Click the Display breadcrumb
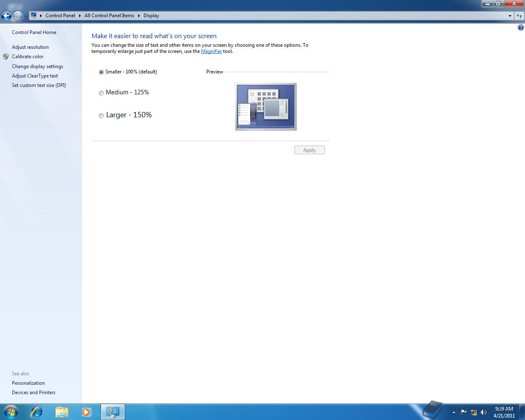The image size is (525, 420). pyautogui.click(x=151, y=16)
